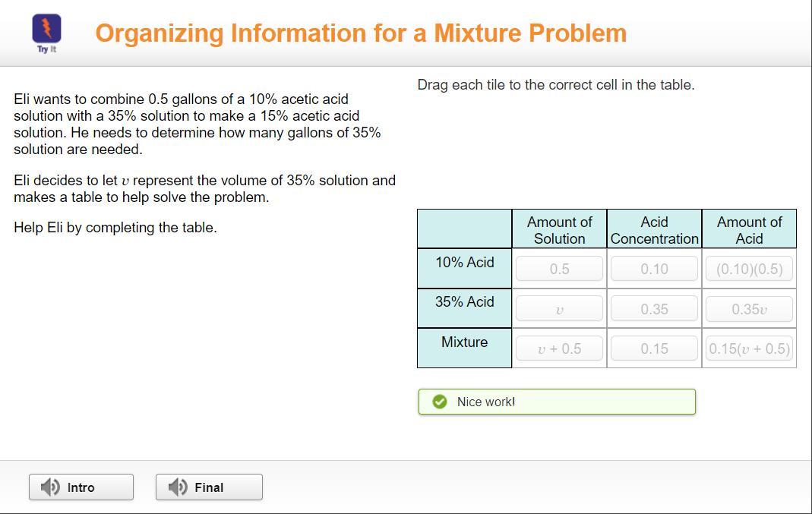
Task: Click the 0.15(v + 0.5) tile
Action: click(x=749, y=348)
